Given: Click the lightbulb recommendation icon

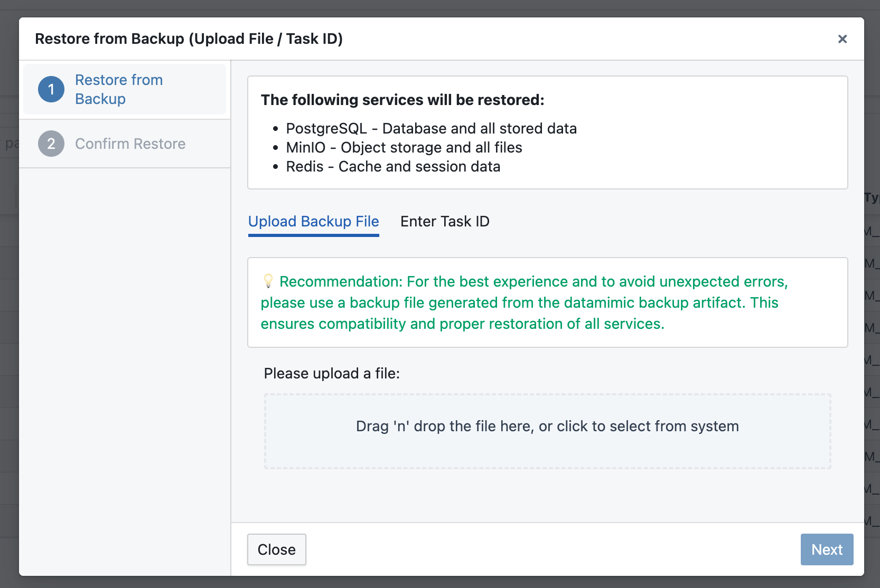Looking at the screenshot, I should click(268, 281).
